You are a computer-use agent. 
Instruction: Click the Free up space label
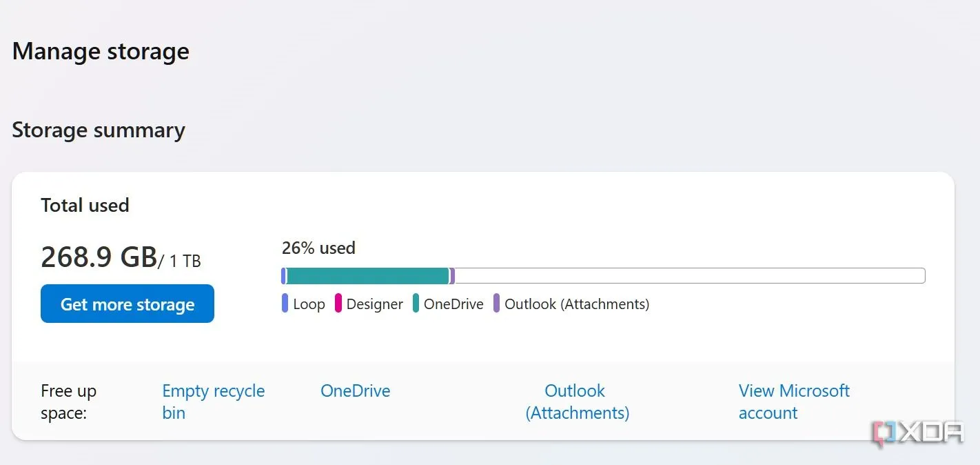click(69, 402)
